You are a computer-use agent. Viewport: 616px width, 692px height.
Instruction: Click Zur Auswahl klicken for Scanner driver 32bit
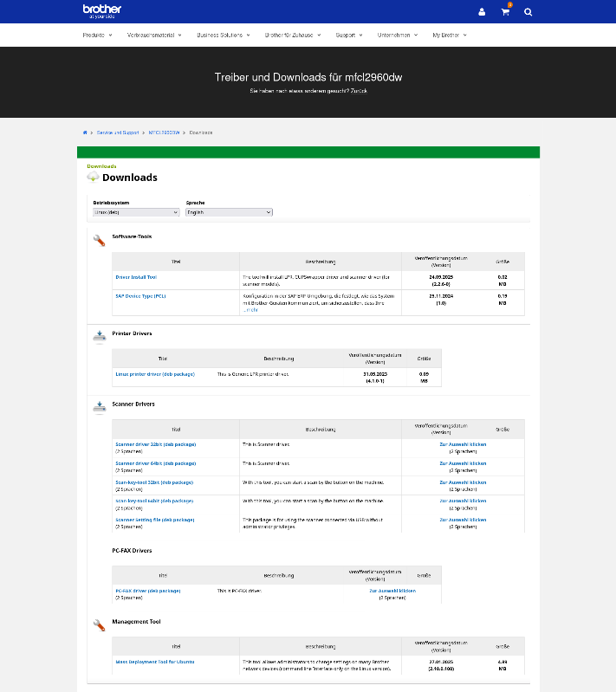tap(463, 444)
